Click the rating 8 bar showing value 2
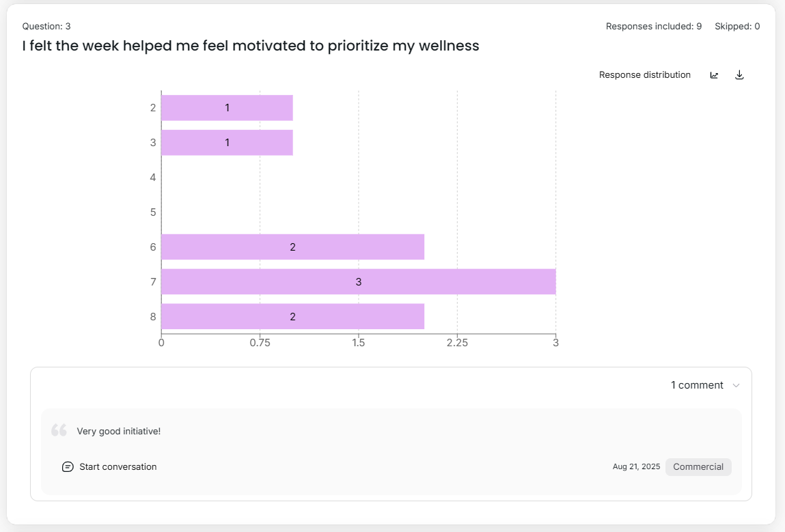The width and height of the screenshot is (785, 532). click(292, 316)
